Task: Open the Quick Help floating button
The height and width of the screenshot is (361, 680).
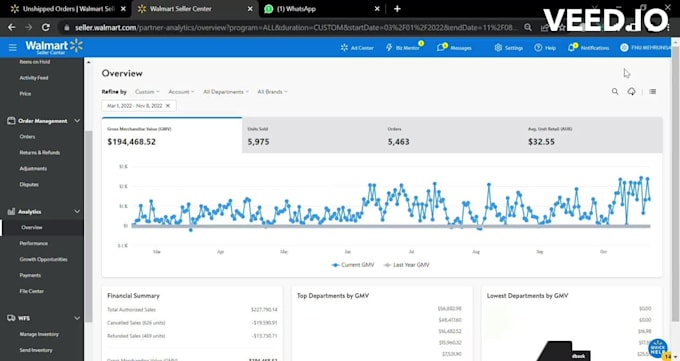Action: click(x=657, y=348)
